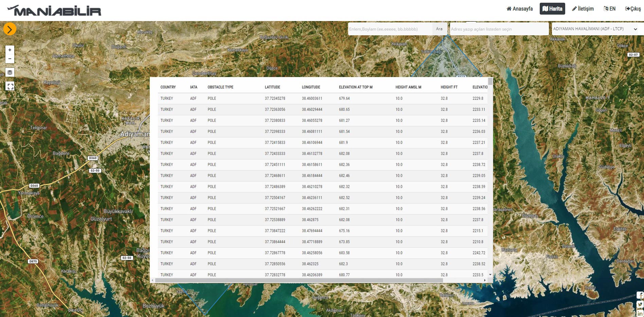Log out using the Çıkış link
The image size is (644, 317).
point(633,9)
